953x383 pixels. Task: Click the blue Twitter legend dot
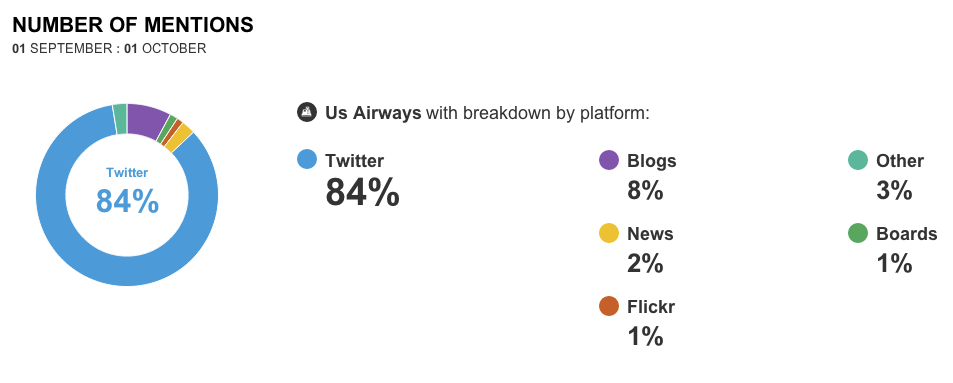point(307,160)
